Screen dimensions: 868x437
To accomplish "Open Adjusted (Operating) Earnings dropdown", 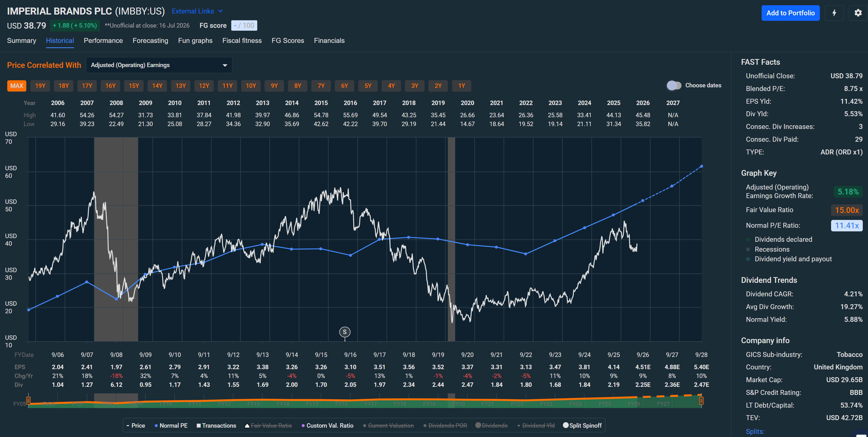I will [x=159, y=65].
